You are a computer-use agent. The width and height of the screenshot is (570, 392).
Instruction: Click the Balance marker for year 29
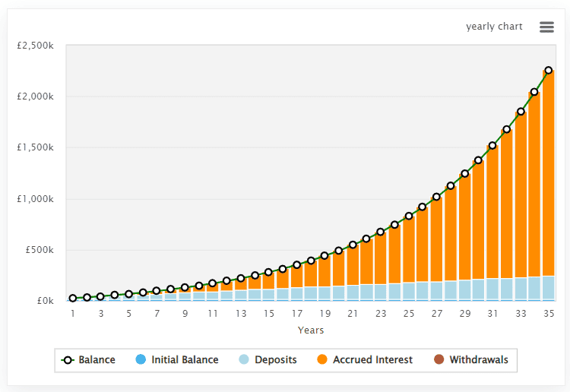(464, 173)
